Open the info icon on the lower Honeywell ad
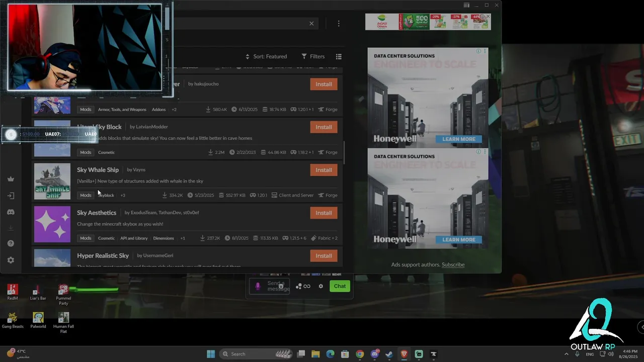The width and height of the screenshot is (644, 362). (479, 151)
